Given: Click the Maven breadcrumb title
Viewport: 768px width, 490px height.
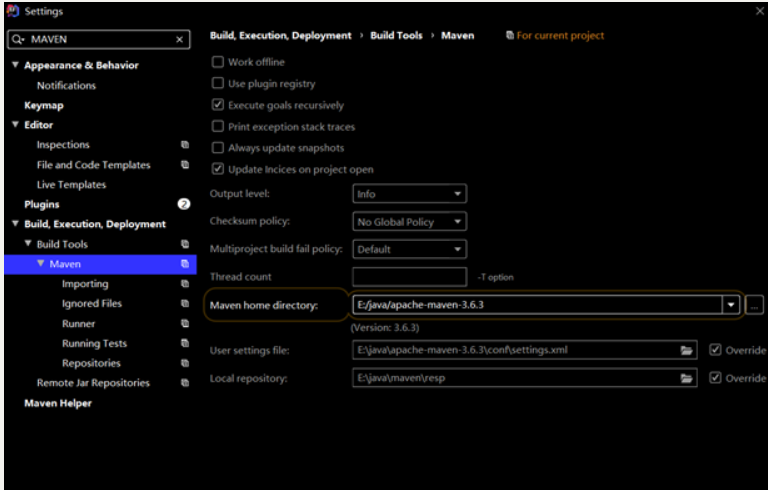Looking at the screenshot, I should tap(457, 35).
